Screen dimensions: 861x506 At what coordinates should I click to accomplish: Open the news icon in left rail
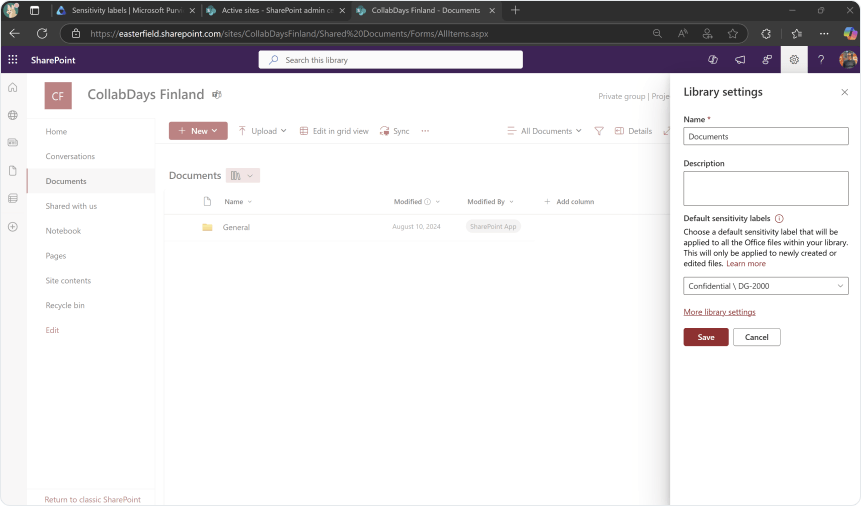point(13,143)
